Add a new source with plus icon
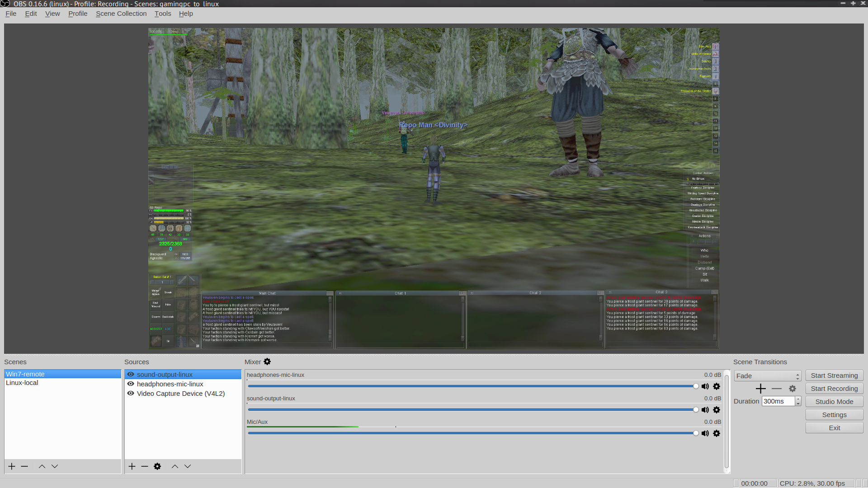 pyautogui.click(x=132, y=466)
